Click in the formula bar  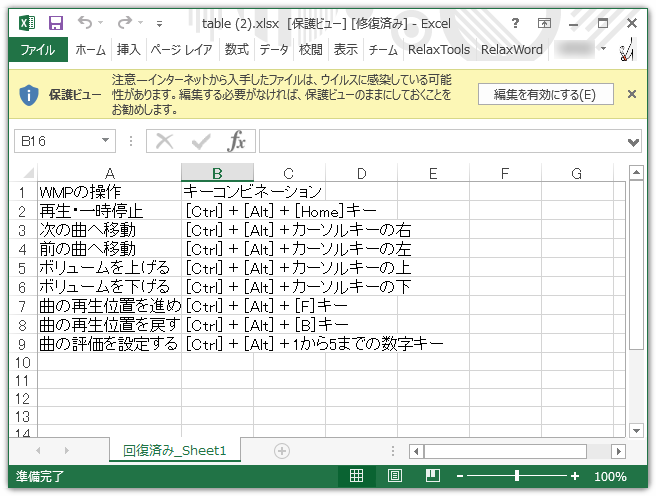tap(443, 141)
